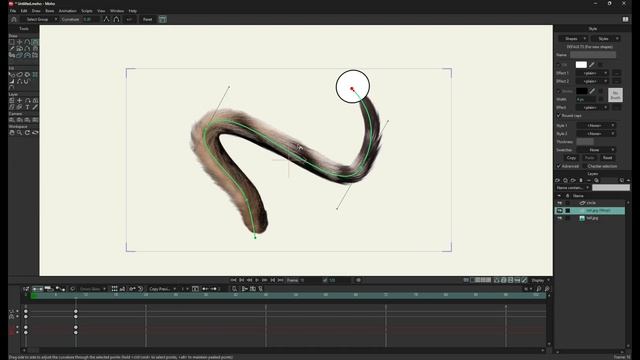Select the highlighted Curvature tool in Draw tools
This screenshot has width=640, height=360.
coord(35,42)
